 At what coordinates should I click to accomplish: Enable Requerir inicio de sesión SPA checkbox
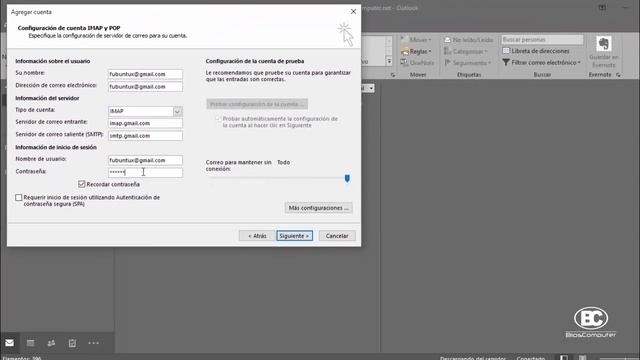pyautogui.click(x=19, y=198)
